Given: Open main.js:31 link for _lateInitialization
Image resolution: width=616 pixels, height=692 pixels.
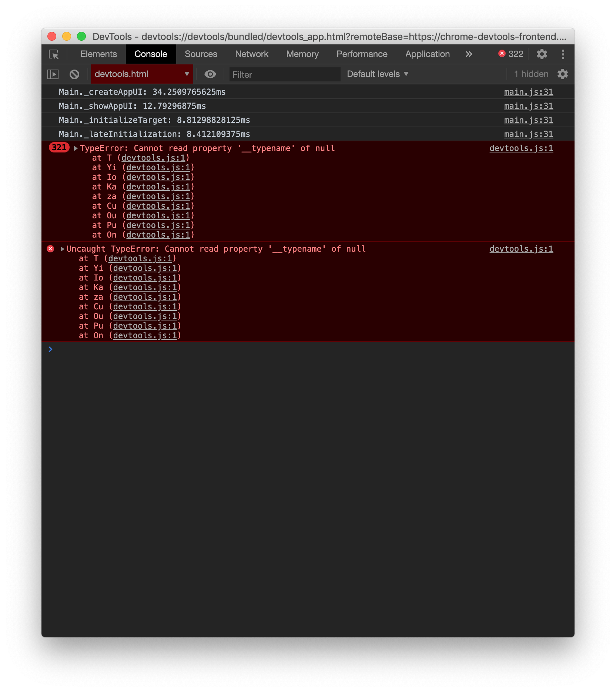Looking at the screenshot, I should [529, 134].
